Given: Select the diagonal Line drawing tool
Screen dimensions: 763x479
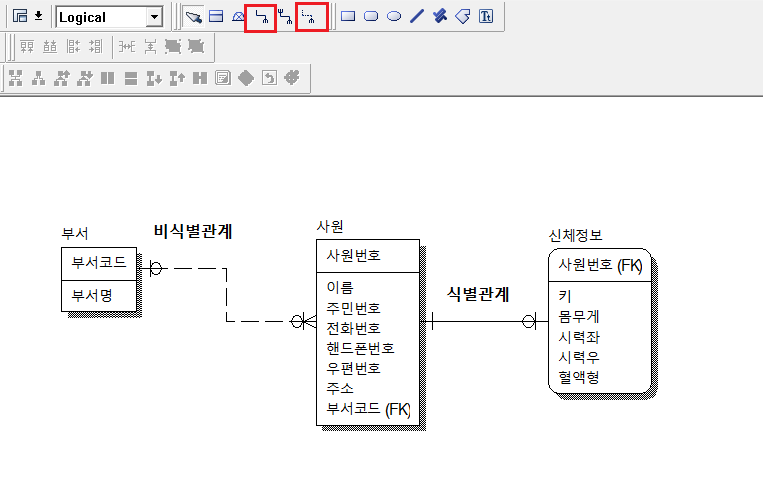Looking at the screenshot, I should [417, 17].
